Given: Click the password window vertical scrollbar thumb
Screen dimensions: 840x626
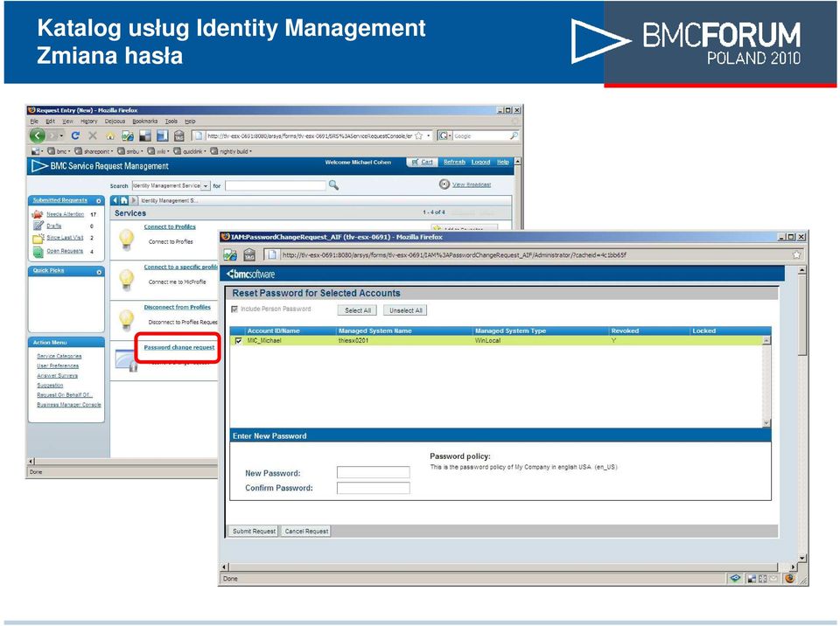Looking at the screenshot, I should [802, 316].
